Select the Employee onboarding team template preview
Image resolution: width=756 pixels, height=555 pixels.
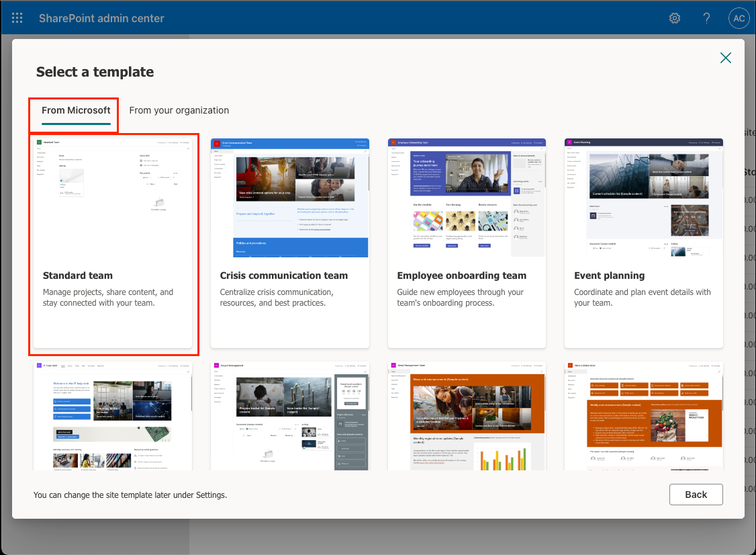(467, 198)
